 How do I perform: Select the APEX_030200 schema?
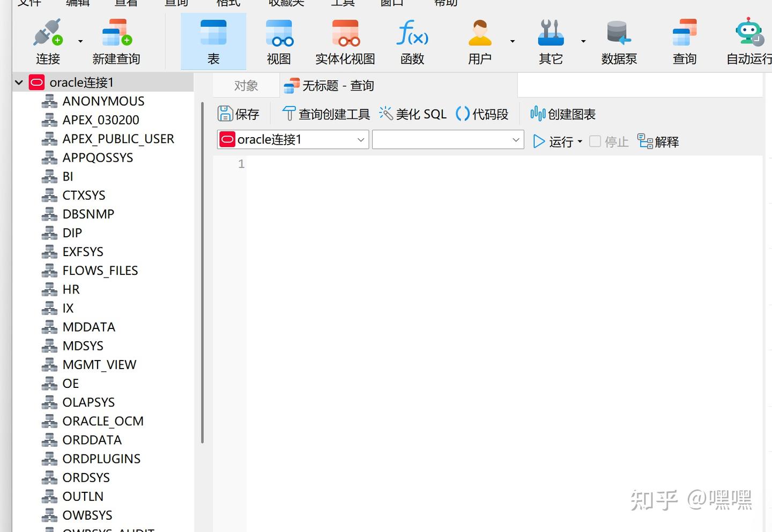pos(101,120)
